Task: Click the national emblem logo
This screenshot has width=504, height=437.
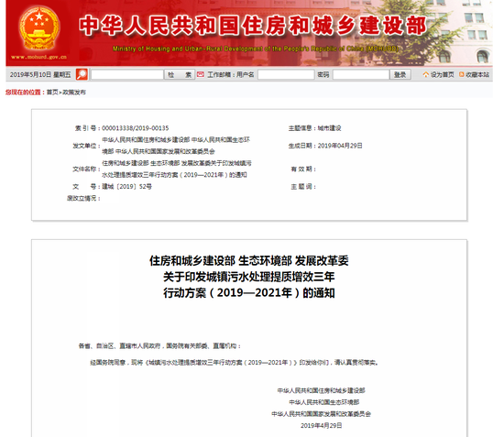Action: pyautogui.click(x=38, y=28)
